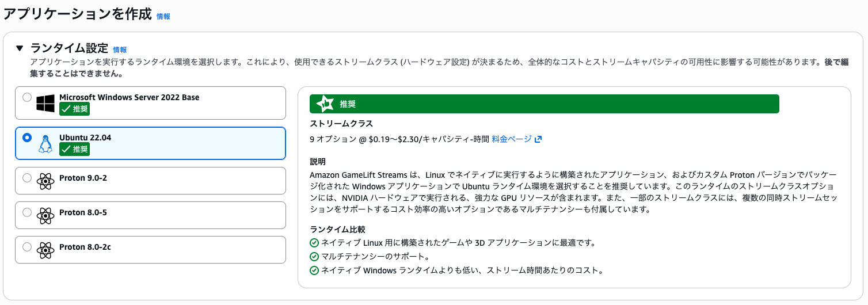Select the Ubuntu 22.04 radio button
This screenshot has height=305, width=868.
point(27,138)
